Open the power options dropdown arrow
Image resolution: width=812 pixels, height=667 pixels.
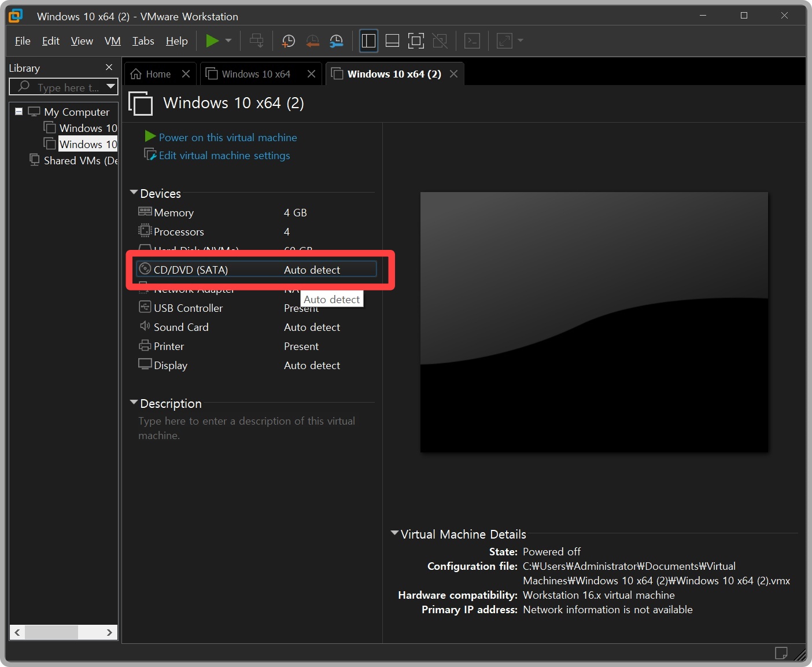[228, 40]
